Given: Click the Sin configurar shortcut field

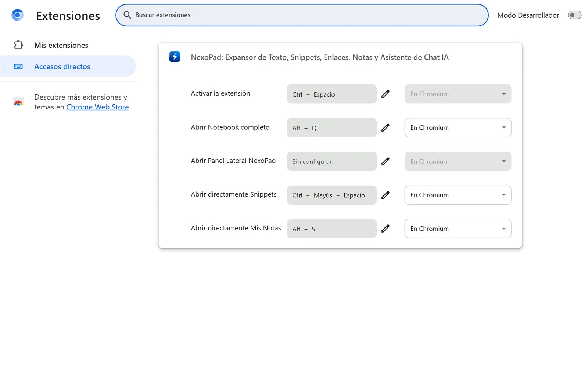Looking at the screenshot, I should pyautogui.click(x=331, y=161).
